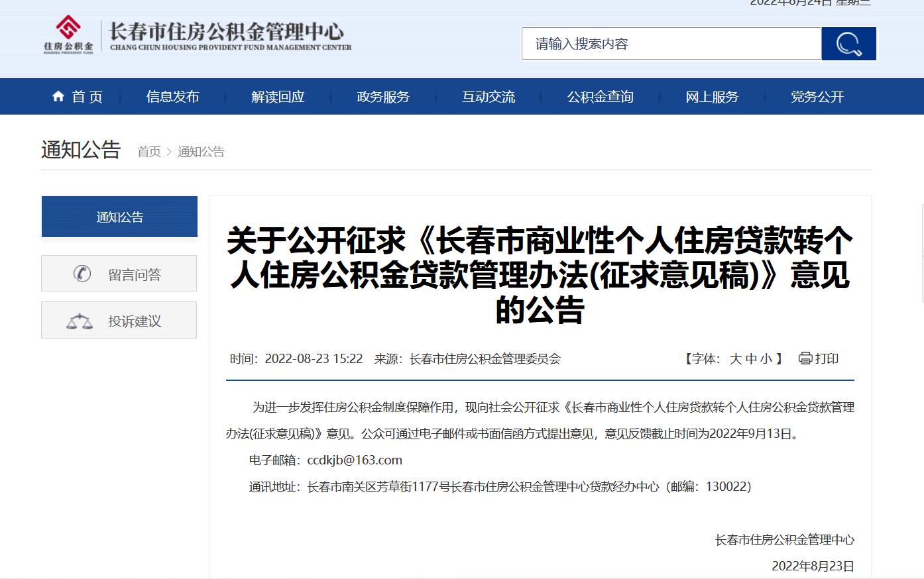The height and width of the screenshot is (579, 924).
Task: Go to 政务服务 section
Action: pos(383,97)
